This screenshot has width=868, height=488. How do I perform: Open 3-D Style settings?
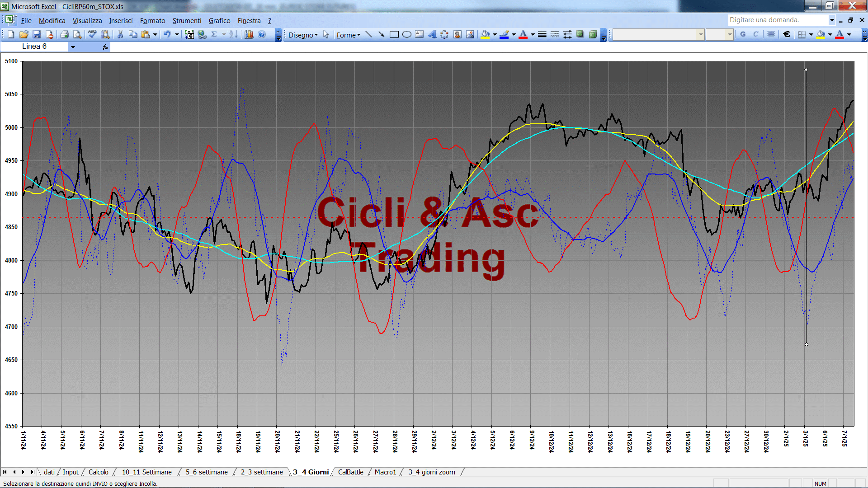tap(593, 35)
